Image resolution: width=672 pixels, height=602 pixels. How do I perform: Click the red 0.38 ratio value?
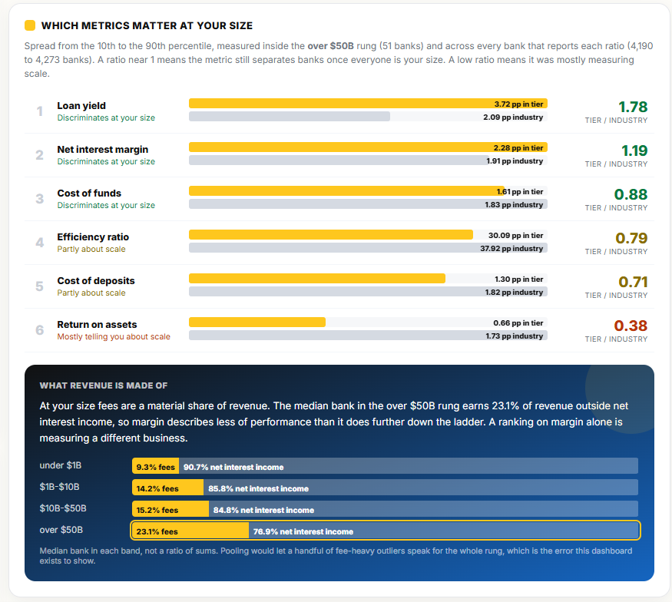[x=630, y=325]
